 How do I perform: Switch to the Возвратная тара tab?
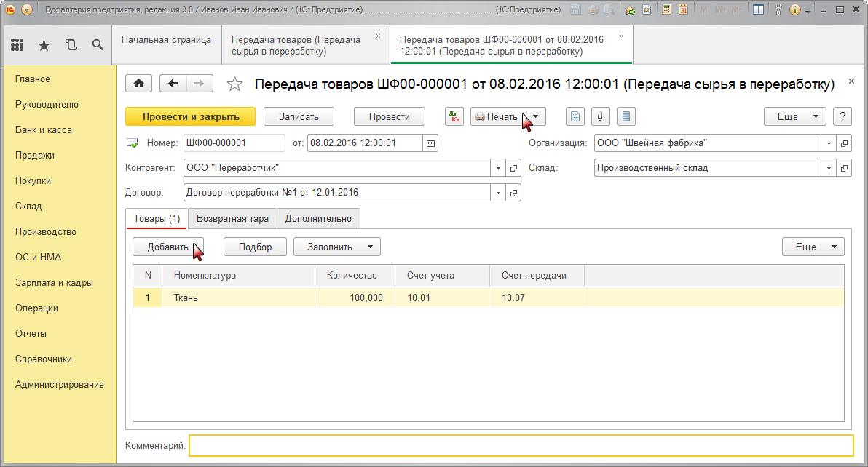click(232, 219)
